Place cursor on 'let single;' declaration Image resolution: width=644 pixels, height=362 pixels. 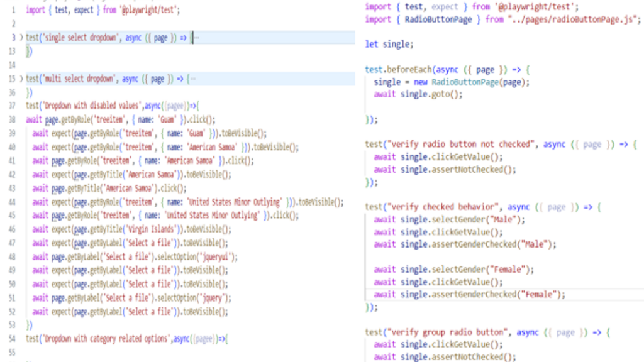point(389,45)
